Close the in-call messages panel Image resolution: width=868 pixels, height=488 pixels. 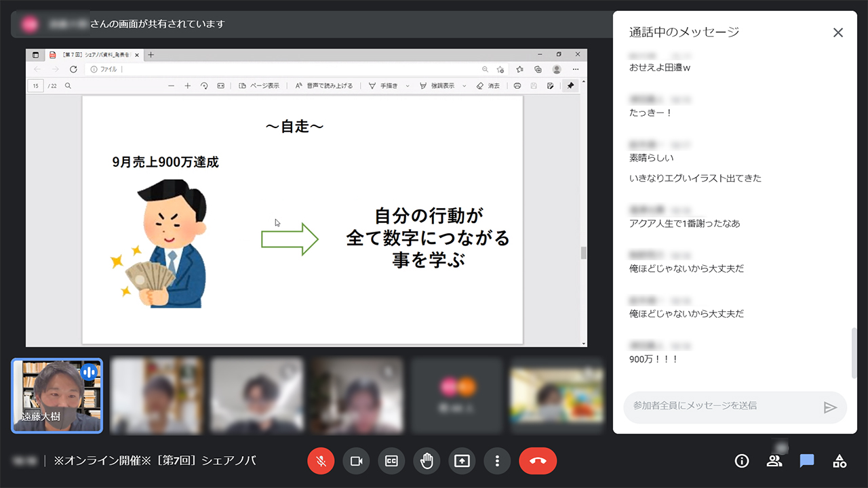[838, 33]
